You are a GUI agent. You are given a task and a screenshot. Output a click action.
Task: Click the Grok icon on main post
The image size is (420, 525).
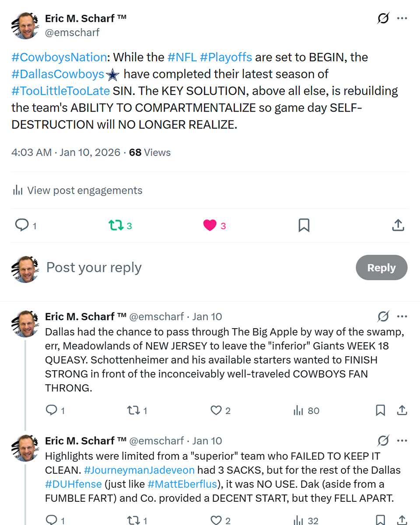(383, 18)
